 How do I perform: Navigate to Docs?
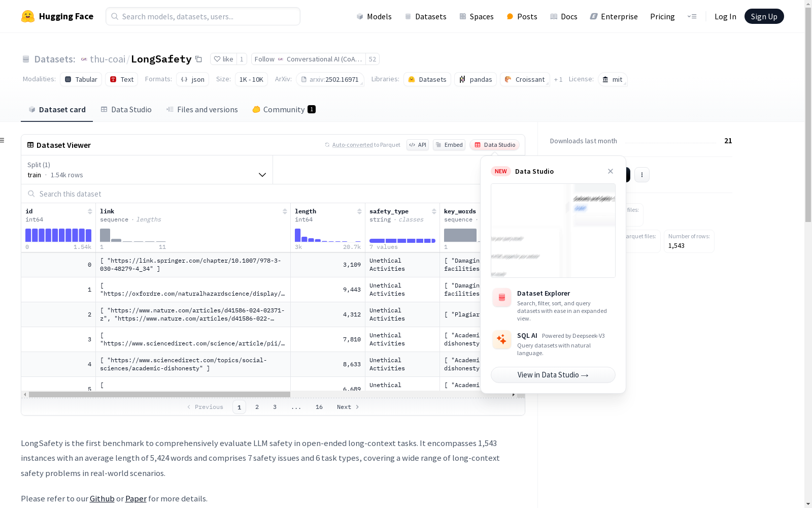[x=564, y=16]
